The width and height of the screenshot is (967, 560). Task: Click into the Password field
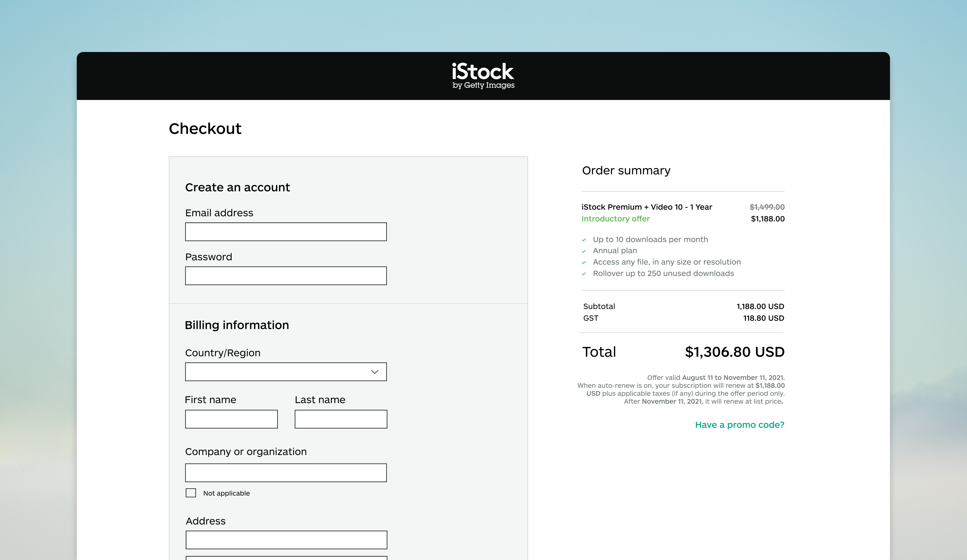(286, 276)
